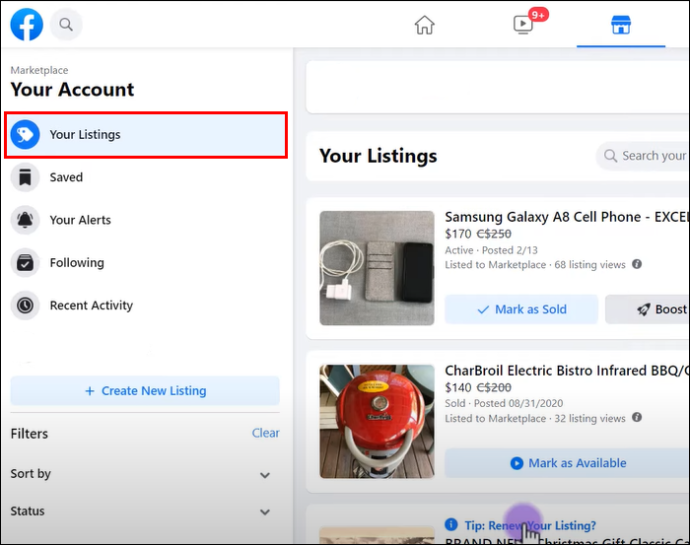Click the Recent Activity clock icon
The image size is (690, 545).
coord(25,305)
